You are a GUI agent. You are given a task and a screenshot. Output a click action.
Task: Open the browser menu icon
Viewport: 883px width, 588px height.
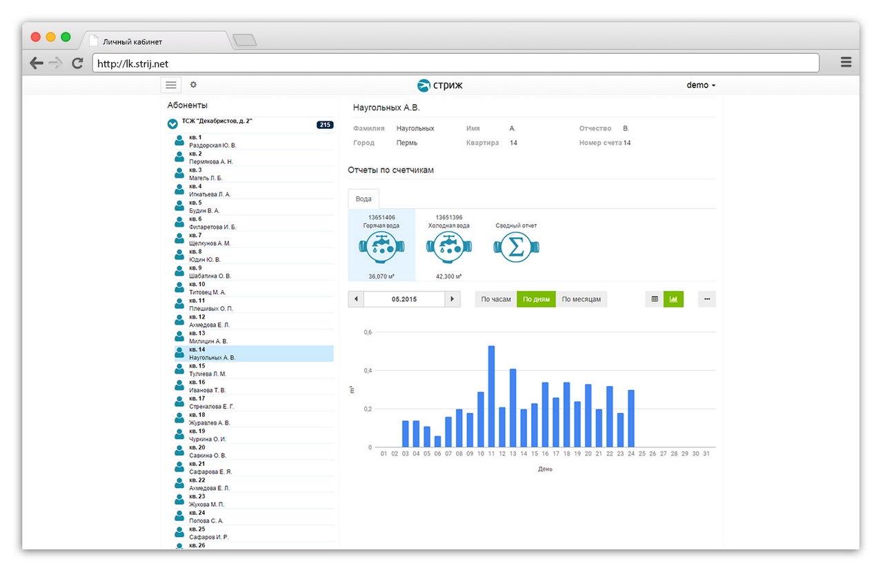click(846, 63)
